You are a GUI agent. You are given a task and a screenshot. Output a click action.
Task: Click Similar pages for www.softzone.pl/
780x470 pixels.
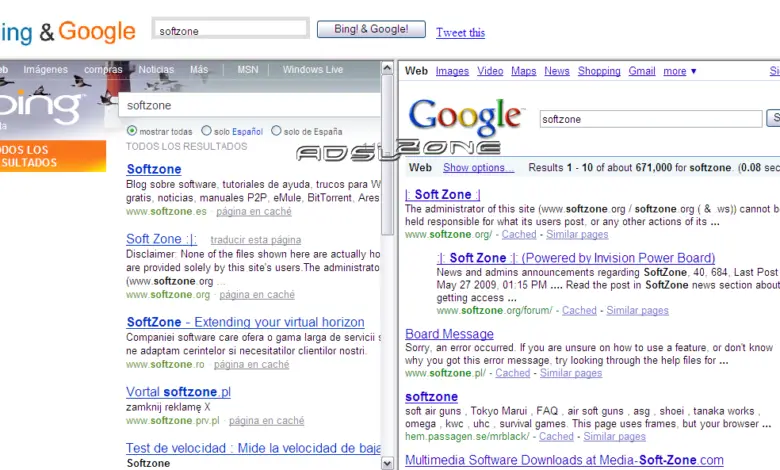571,373
